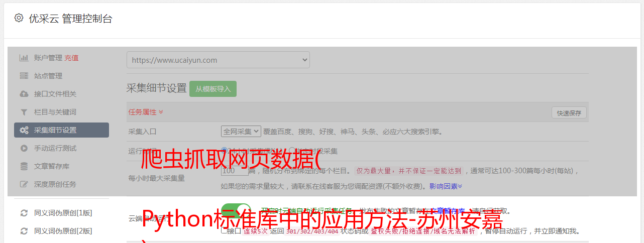Image resolution: width=644 pixels, height=243 pixels.
Task: Open 同义词伪原创[2版] in the sidebar
Action: pyautogui.click(x=63, y=231)
